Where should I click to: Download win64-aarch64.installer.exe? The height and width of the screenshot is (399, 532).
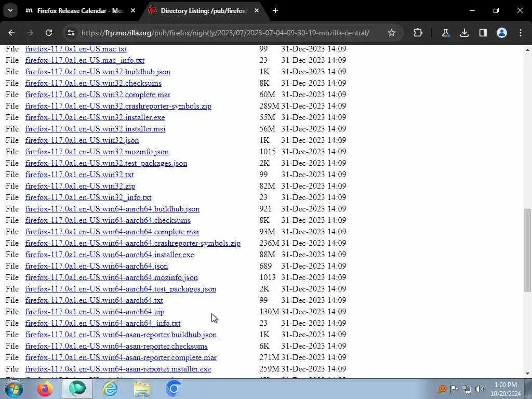tap(110, 255)
